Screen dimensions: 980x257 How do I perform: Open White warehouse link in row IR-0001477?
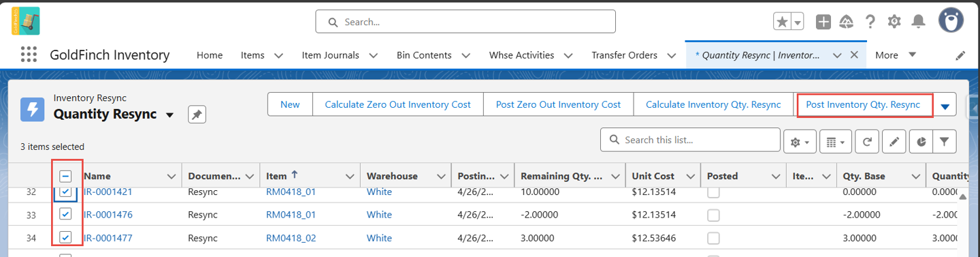click(x=379, y=238)
